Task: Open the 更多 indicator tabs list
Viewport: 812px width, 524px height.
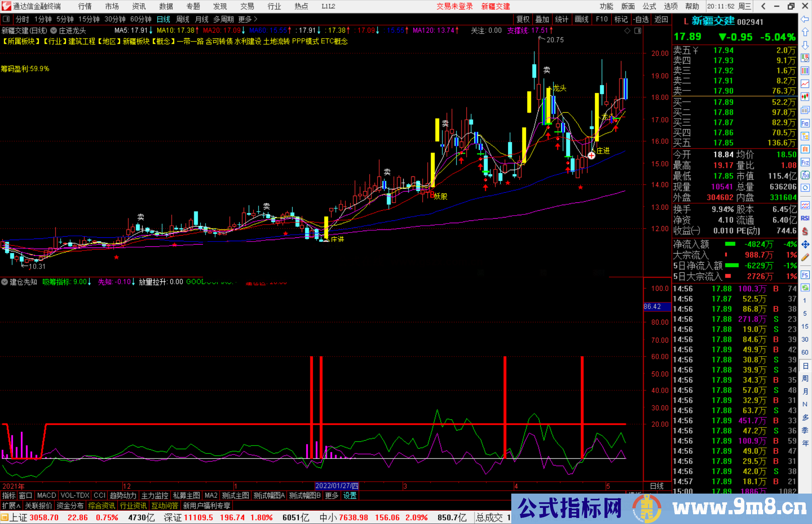Action: [332, 495]
